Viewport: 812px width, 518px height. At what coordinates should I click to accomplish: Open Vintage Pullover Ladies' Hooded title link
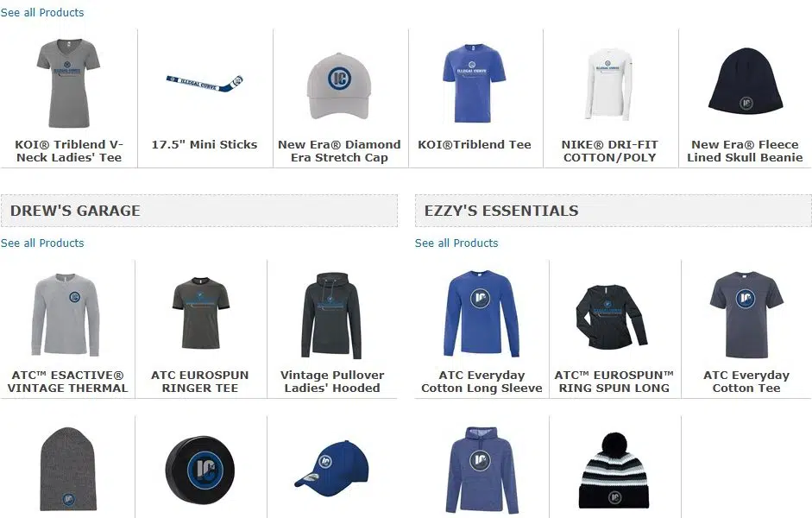tap(332, 382)
